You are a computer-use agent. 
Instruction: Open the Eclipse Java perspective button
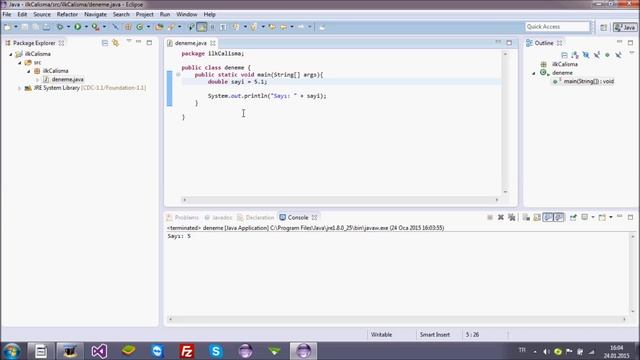(x=625, y=27)
